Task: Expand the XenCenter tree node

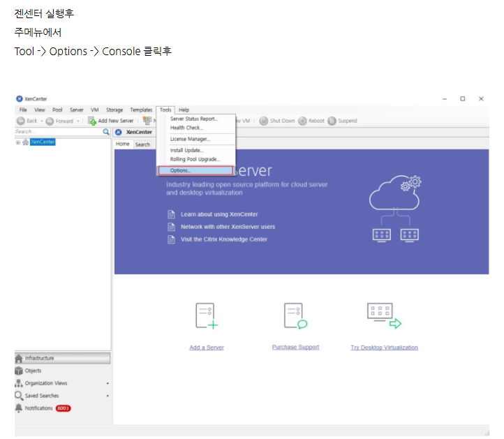Action: tap(18, 142)
